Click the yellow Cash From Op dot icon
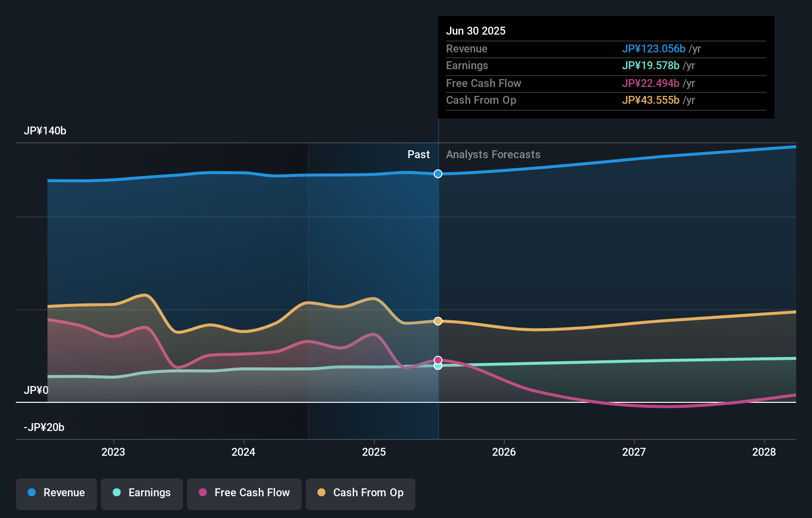The width and height of the screenshot is (812, 518). [321, 493]
